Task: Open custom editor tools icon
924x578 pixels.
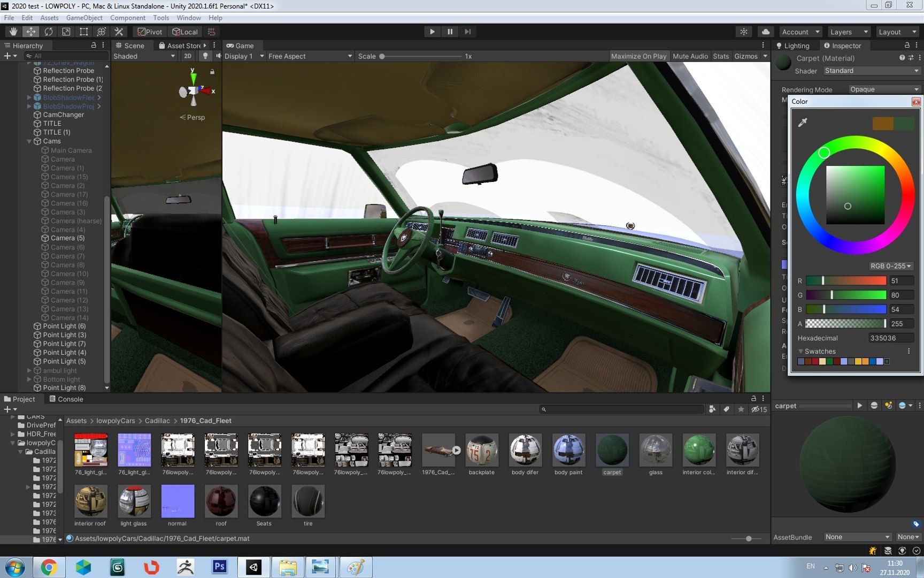Action: 119,32
